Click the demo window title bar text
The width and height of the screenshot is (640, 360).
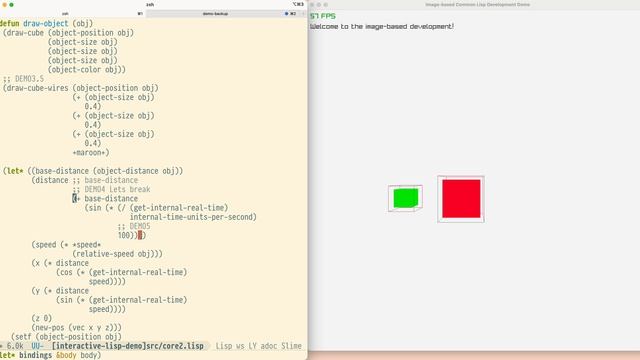tap(478, 4)
